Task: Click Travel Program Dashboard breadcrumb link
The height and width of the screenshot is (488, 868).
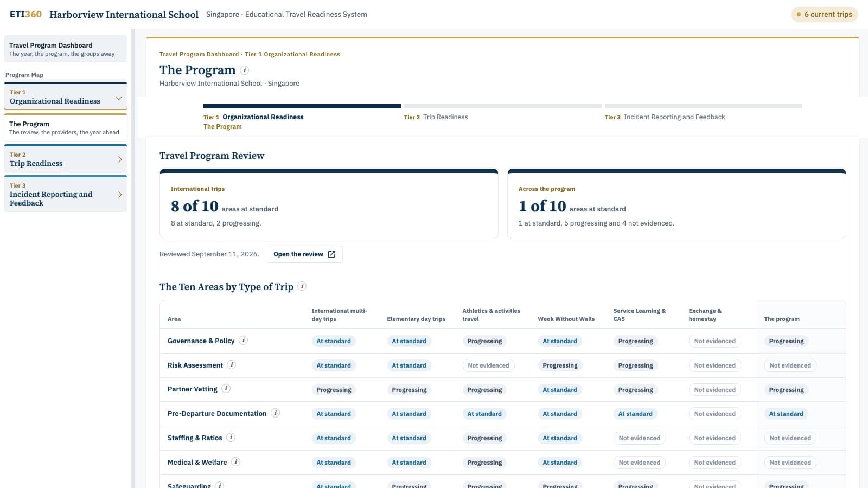Action: pyautogui.click(x=199, y=54)
